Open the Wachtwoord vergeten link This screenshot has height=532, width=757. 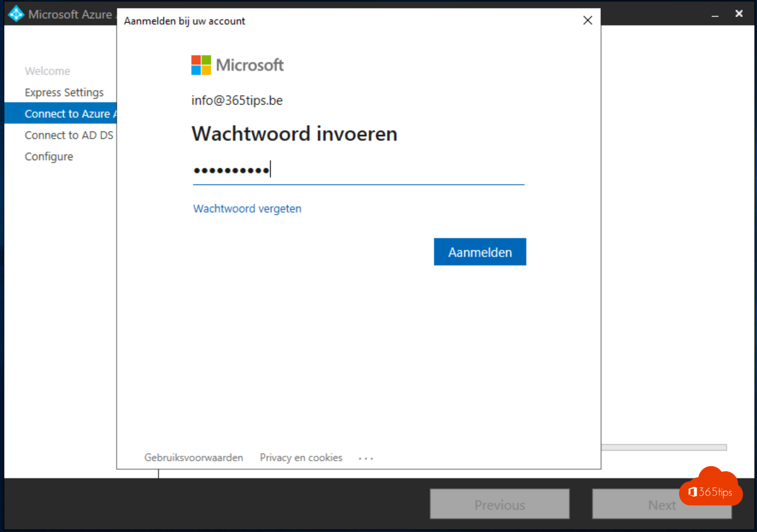click(x=247, y=208)
